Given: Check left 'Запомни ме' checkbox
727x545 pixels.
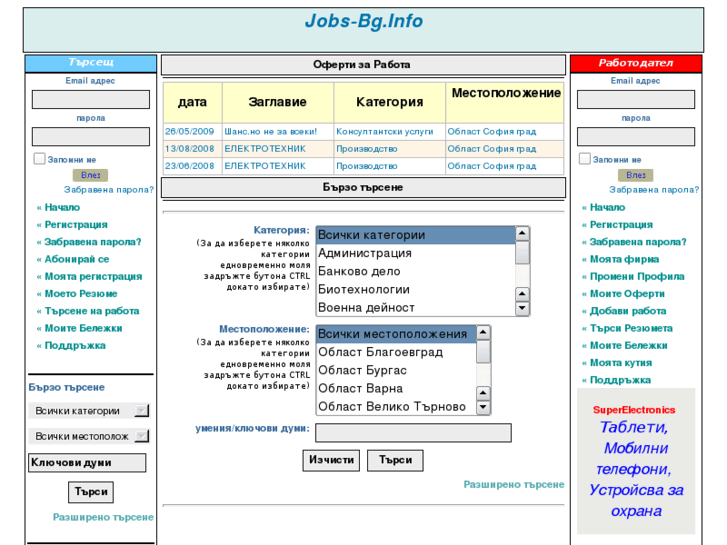Looking at the screenshot, I should pyautogui.click(x=40, y=159).
